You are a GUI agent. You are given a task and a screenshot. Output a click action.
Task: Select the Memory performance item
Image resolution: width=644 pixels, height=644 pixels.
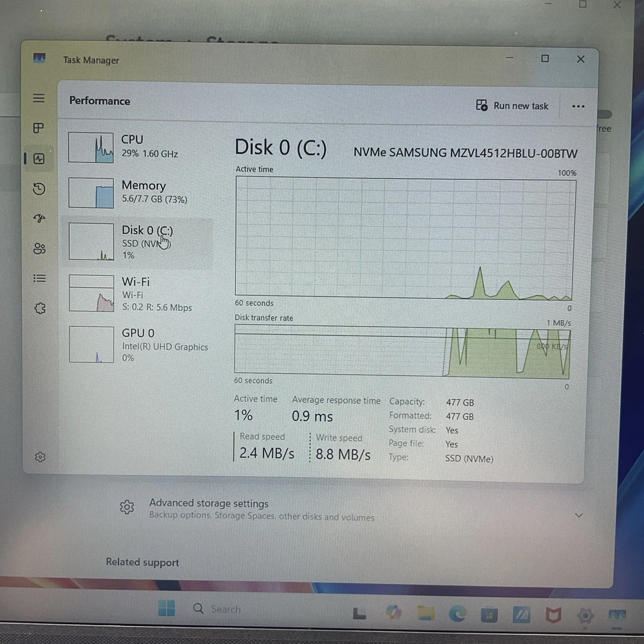[138, 193]
